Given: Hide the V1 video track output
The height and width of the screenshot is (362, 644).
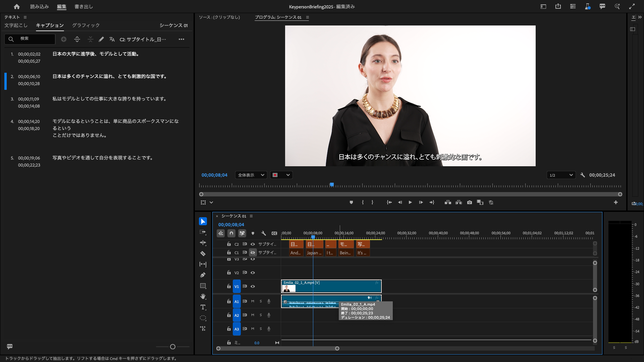Looking at the screenshot, I should coord(253,287).
